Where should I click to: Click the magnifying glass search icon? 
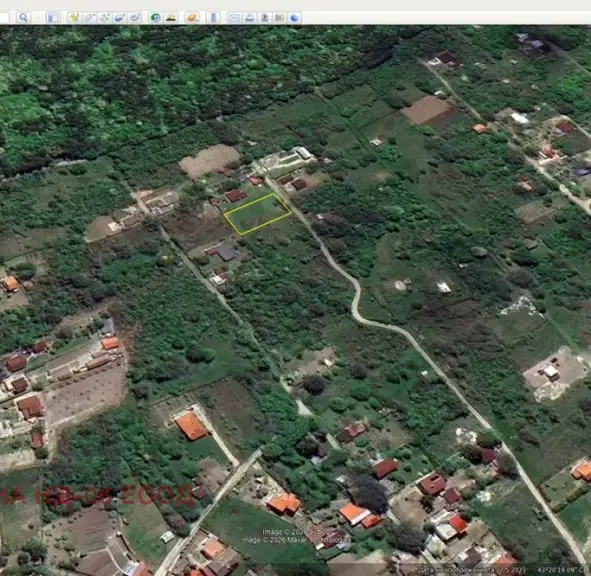[x=23, y=18]
